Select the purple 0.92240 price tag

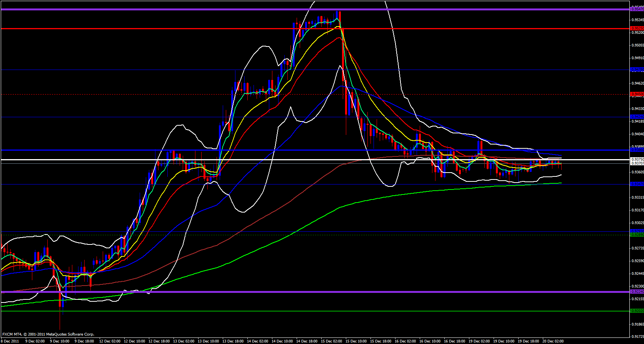coord(637,292)
